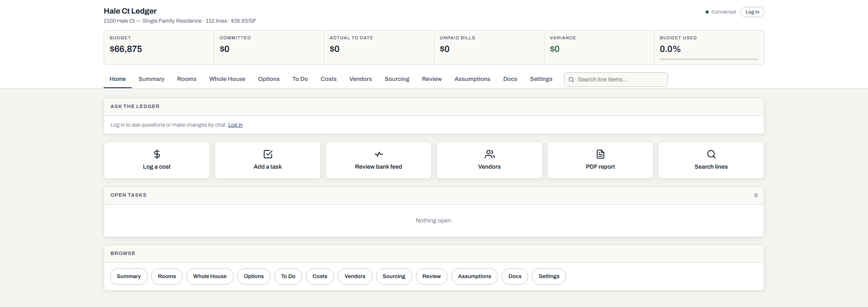The image size is (868, 307).
Task: Go to the Assumptions tab
Action: [x=472, y=79]
